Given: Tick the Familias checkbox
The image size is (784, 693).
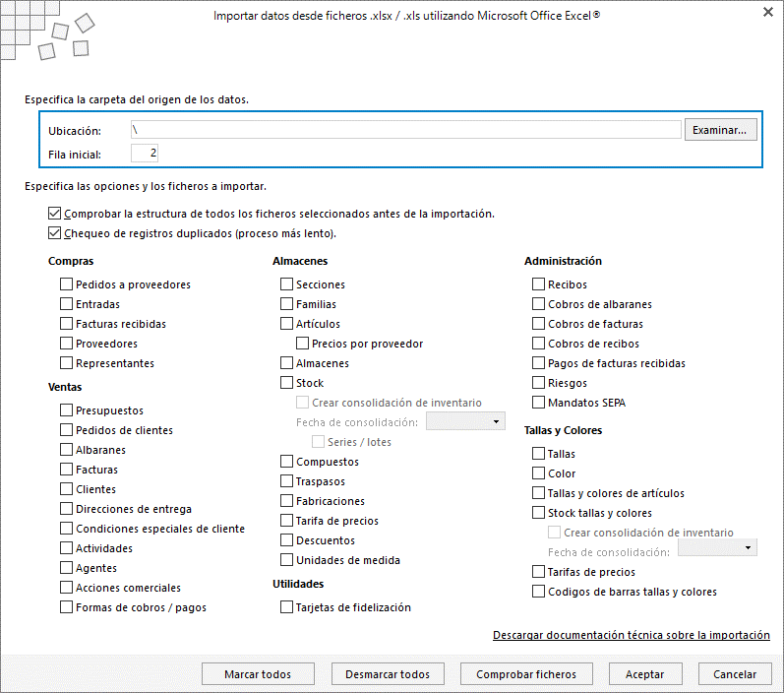Looking at the screenshot, I should tap(286, 304).
